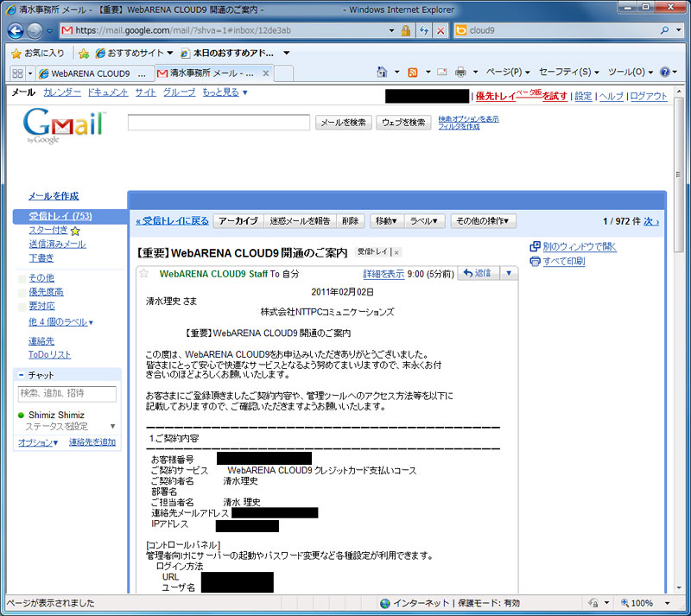Click « 受信トレイに戻る link
Viewport: 691px width, 616px height.
point(172,221)
